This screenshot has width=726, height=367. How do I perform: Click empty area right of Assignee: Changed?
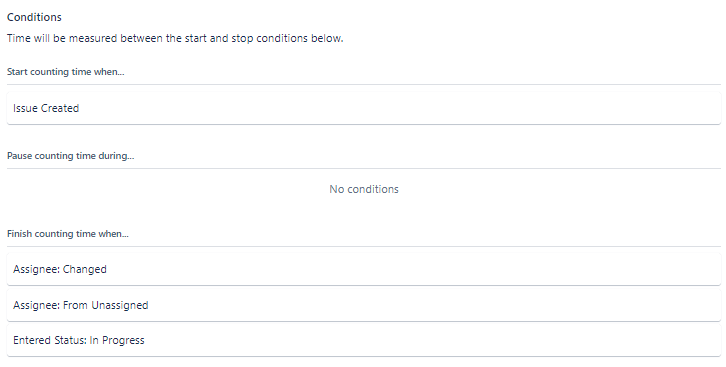(x=412, y=269)
